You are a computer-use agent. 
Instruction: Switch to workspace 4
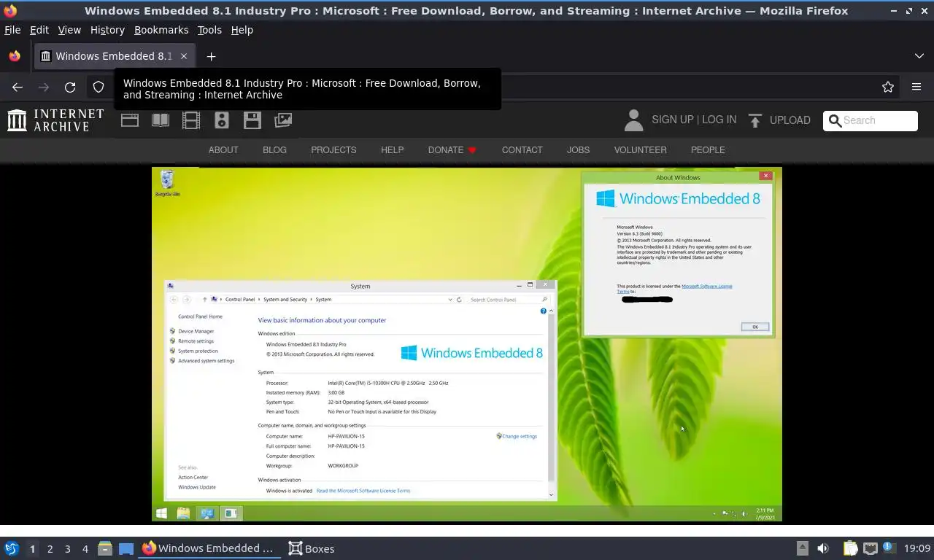[85, 549]
